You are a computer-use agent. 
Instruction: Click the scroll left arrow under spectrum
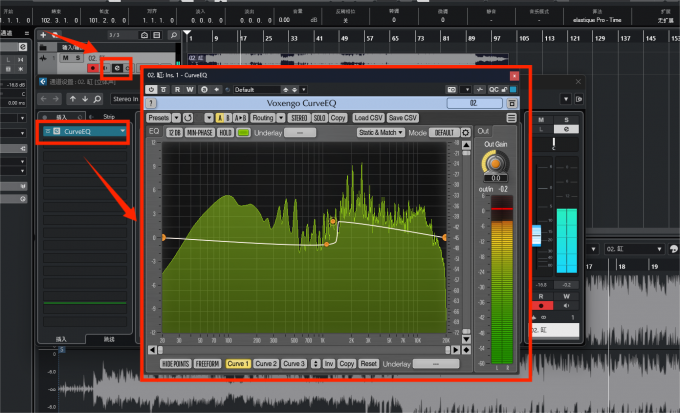click(152, 350)
